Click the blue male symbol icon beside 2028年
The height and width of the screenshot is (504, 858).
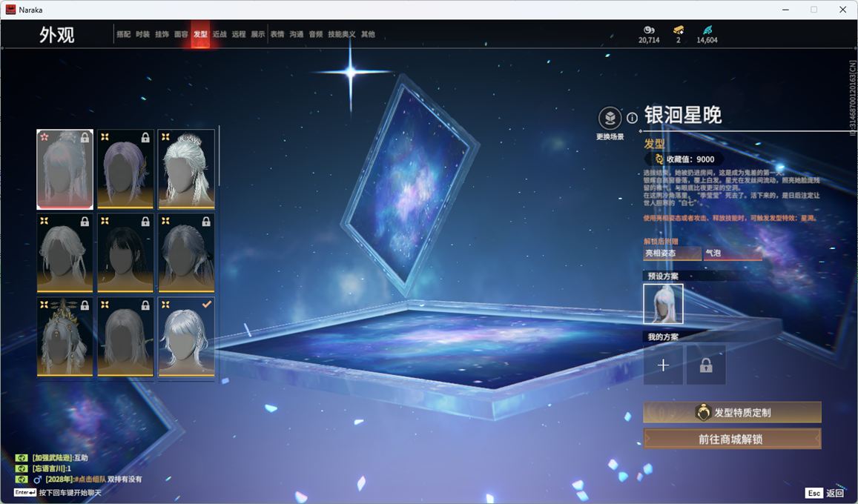(x=38, y=480)
